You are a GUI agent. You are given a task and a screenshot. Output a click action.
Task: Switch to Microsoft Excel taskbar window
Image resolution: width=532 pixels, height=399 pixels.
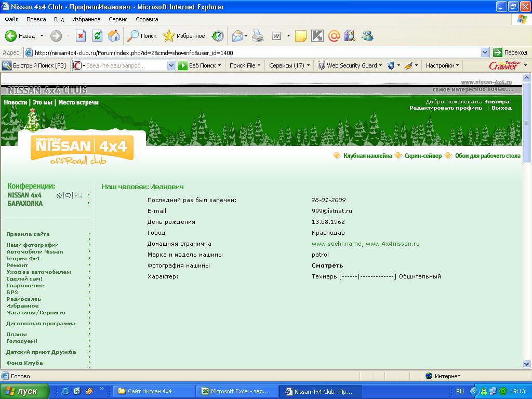(x=237, y=391)
